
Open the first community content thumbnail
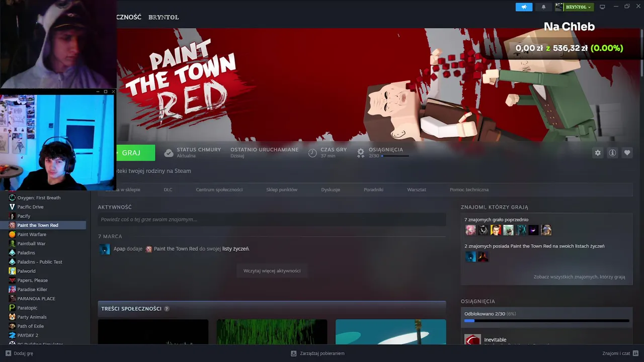point(153,332)
